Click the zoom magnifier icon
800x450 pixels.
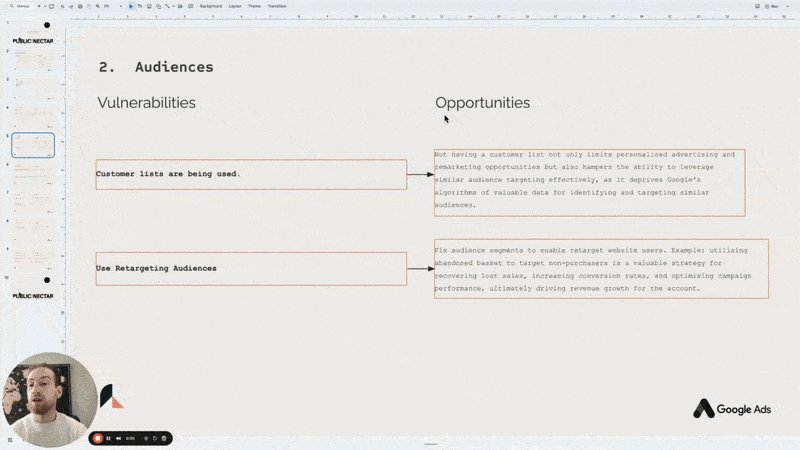coord(97,6)
